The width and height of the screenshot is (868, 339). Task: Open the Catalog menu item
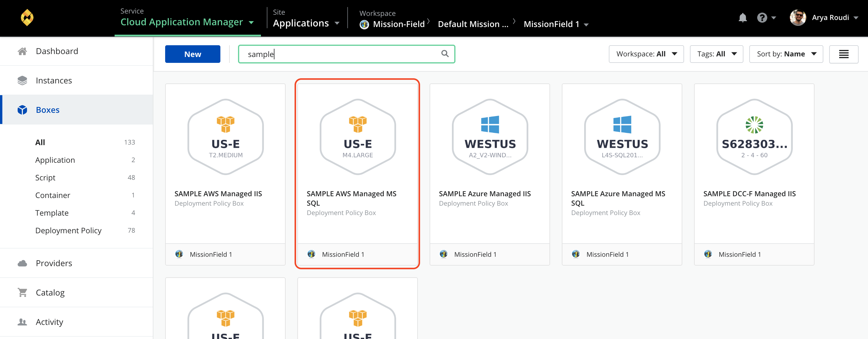50,293
